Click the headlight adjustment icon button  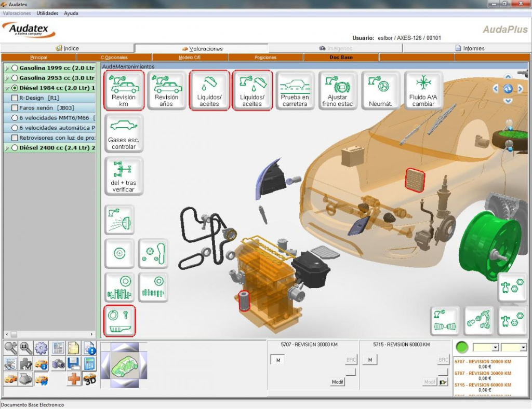click(119, 220)
